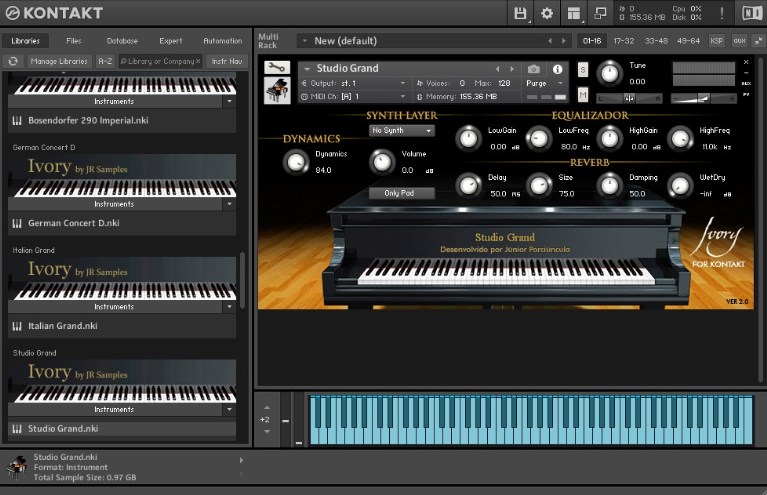Toggle the Instr Nav button

(227, 61)
